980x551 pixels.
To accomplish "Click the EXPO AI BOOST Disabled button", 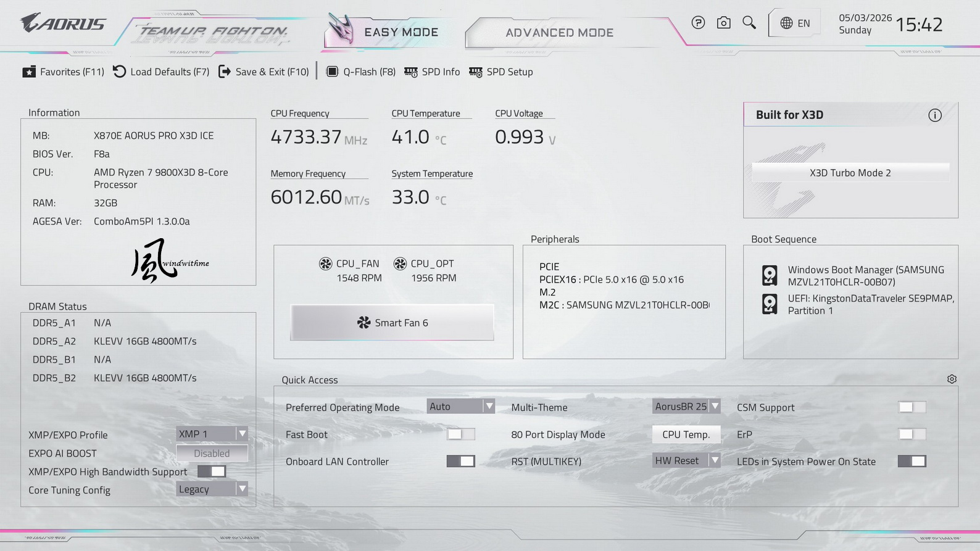I will [212, 453].
